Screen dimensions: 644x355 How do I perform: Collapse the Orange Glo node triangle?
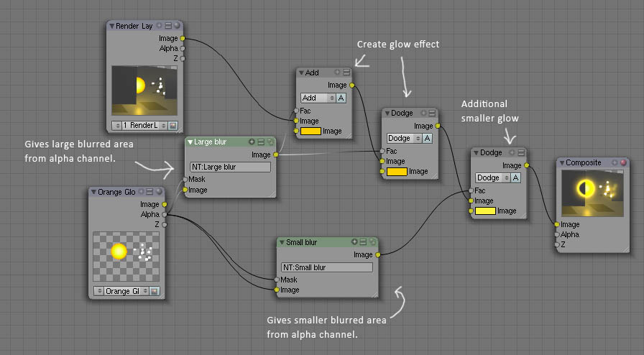pyautogui.click(x=93, y=192)
